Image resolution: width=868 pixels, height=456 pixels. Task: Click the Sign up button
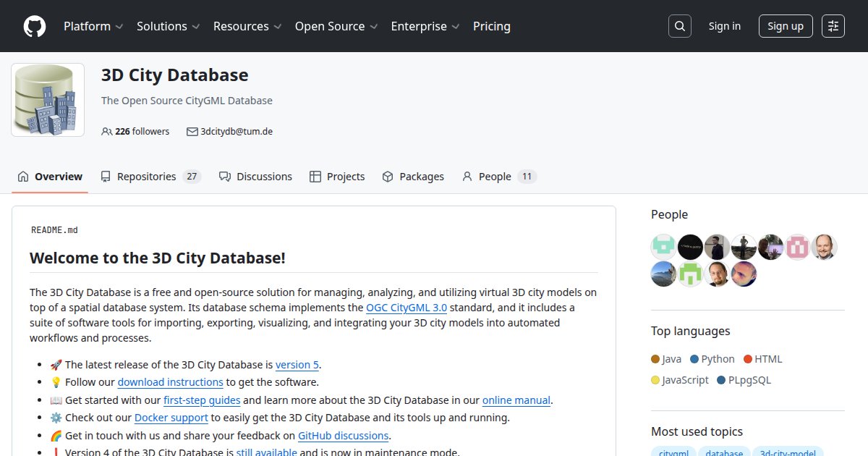click(x=786, y=26)
